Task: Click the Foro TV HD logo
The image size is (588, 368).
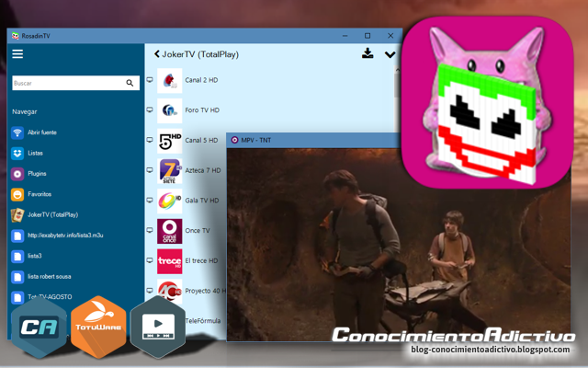Action: 169,110
